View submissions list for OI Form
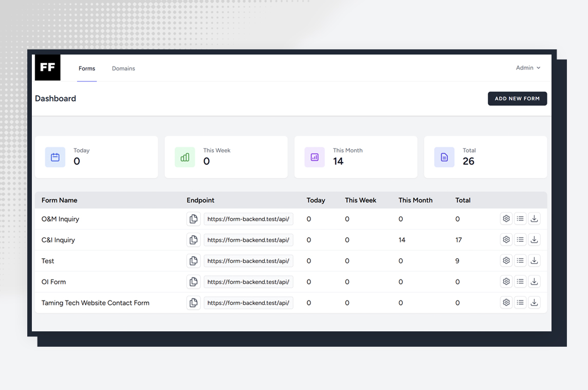The image size is (588, 390). [x=520, y=282]
